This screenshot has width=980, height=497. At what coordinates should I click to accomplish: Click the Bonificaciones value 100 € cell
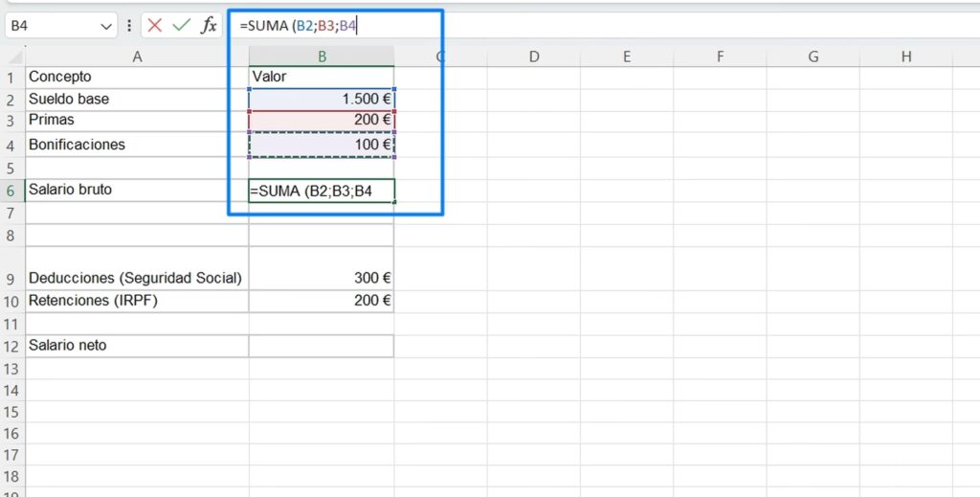(x=322, y=145)
